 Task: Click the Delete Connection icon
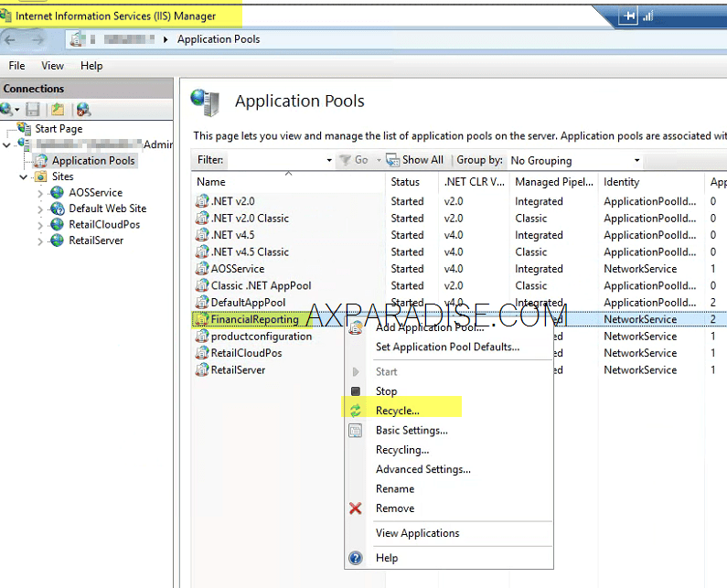point(83,109)
